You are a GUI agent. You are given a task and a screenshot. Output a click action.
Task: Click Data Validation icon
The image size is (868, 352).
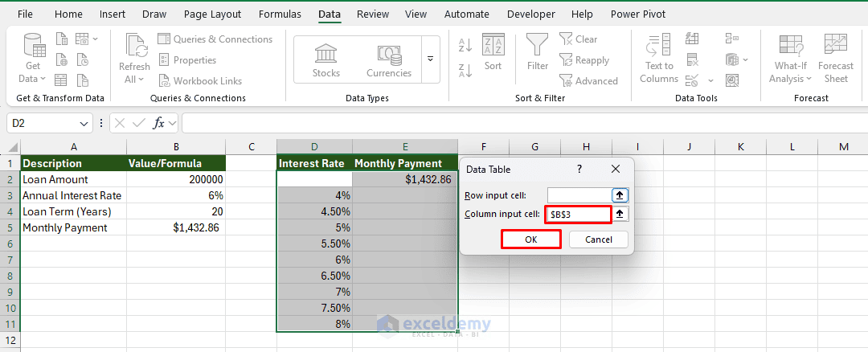(692, 81)
